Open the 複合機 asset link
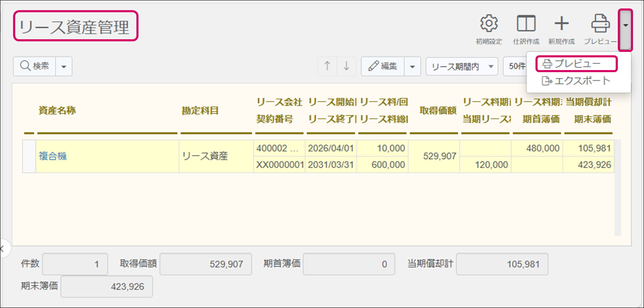Screen dimensions: 644x308 click(x=53, y=156)
